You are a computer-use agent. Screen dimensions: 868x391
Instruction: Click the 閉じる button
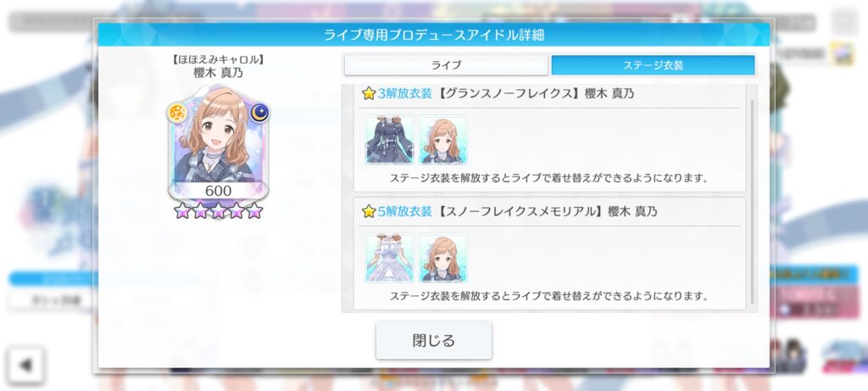pyautogui.click(x=433, y=340)
